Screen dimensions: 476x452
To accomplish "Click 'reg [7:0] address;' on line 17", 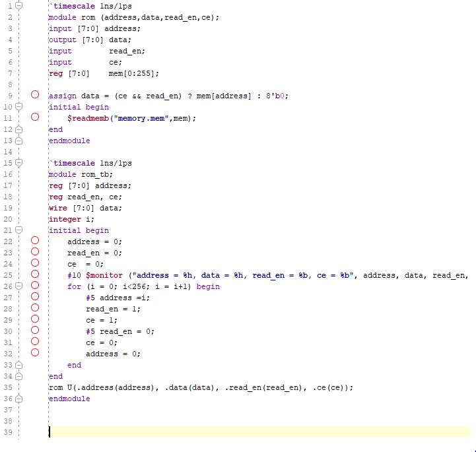I will [x=90, y=185].
